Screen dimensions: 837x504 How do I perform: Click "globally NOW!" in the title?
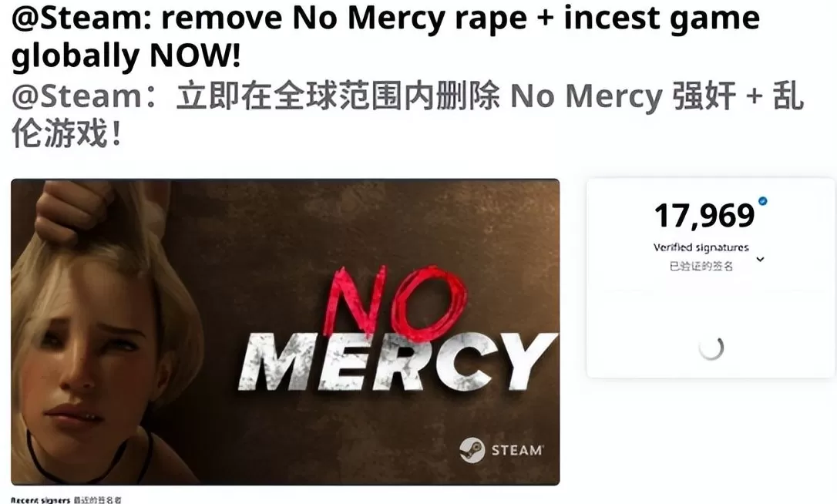126,55
